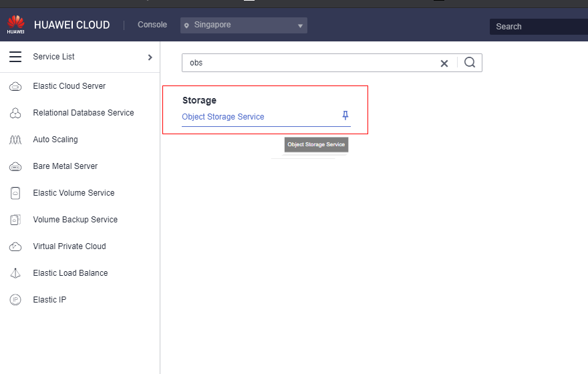Click the location pin icon beside Singapore
The width and height of the screenshot is (588, 374).
tap(186, 25)
